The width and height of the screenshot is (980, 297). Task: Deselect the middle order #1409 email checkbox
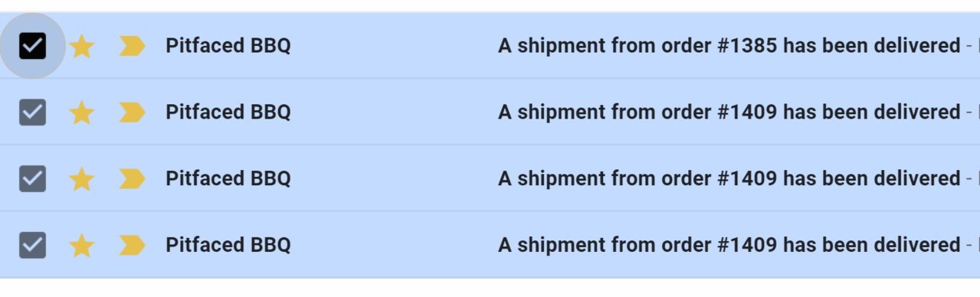pos(32,178)
